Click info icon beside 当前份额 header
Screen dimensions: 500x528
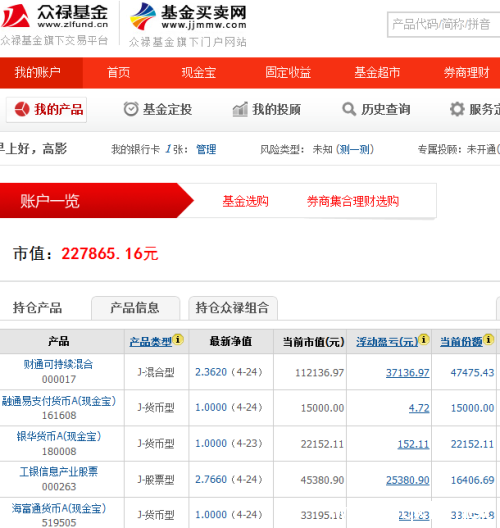point(488,339)
